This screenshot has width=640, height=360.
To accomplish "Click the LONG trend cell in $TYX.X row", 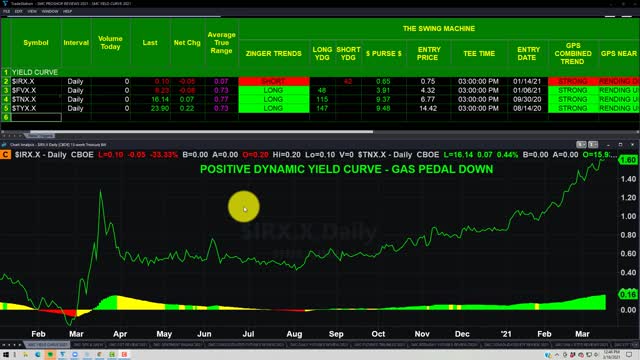I will coord(273,108).
